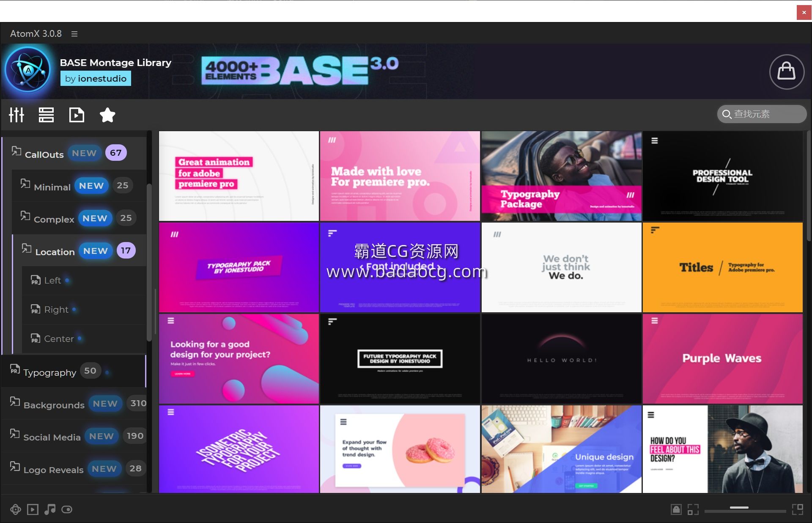Click the thumbnail grid vertical scrollbar
This screenshot has width=812, height=523.
(809, 186)
